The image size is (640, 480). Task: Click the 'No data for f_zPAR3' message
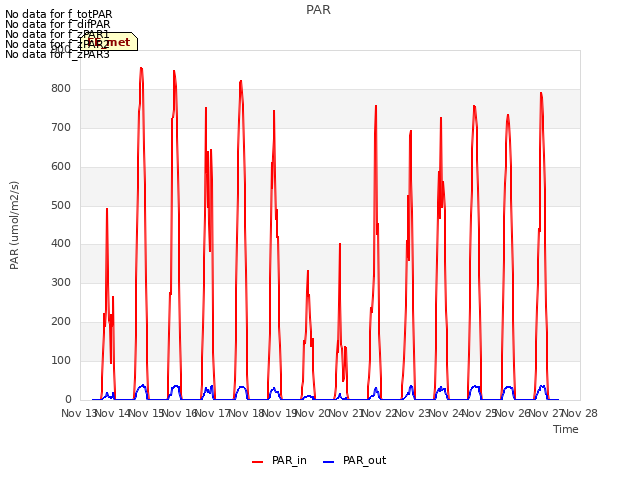pos(58,54)
